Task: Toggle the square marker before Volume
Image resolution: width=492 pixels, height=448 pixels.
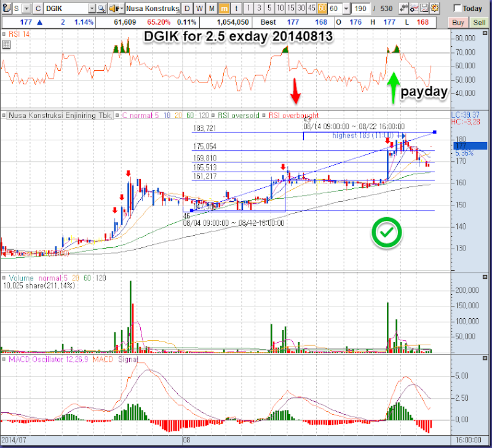Action: pos(4,278)
